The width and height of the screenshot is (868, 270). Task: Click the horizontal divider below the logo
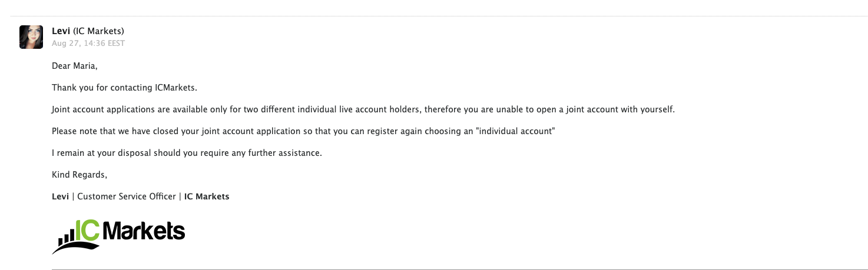[460, 269]
